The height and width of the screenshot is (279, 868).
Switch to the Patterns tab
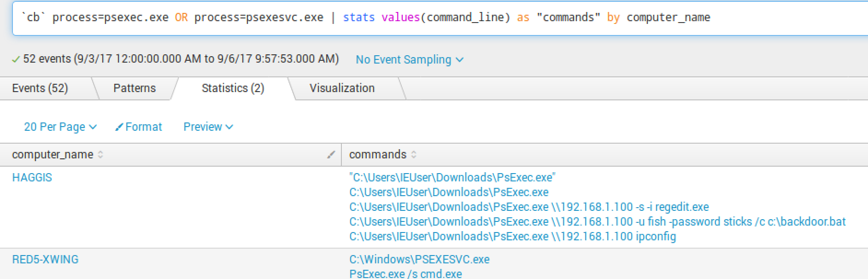pyautogui.click(x=135, y=88)
